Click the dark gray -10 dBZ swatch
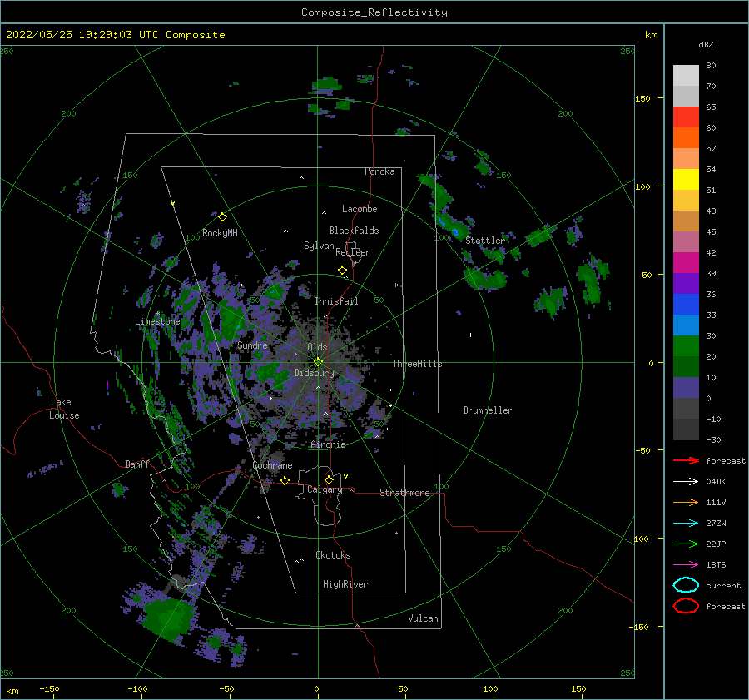The width and height of the screenshot is (749, 700). point(686,429)
